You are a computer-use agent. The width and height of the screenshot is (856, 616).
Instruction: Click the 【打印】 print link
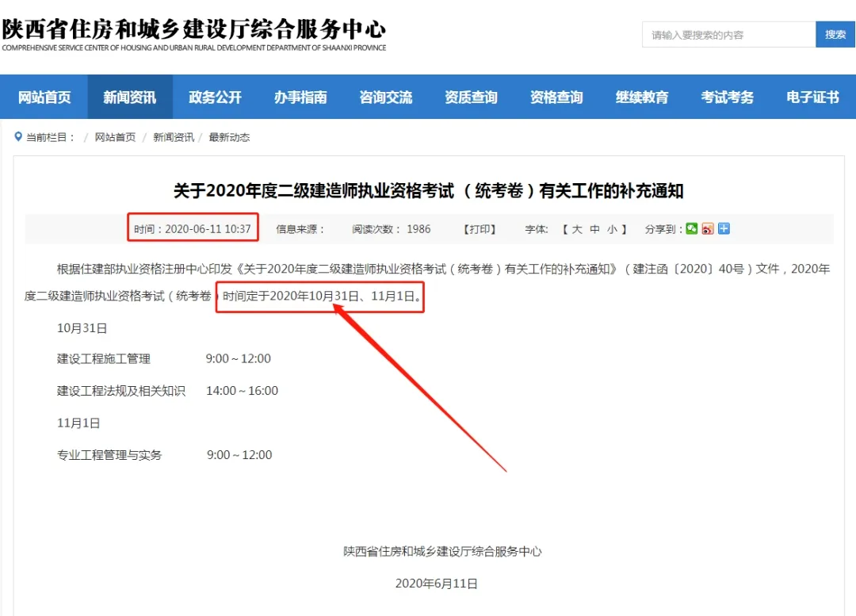coord(480,229)
